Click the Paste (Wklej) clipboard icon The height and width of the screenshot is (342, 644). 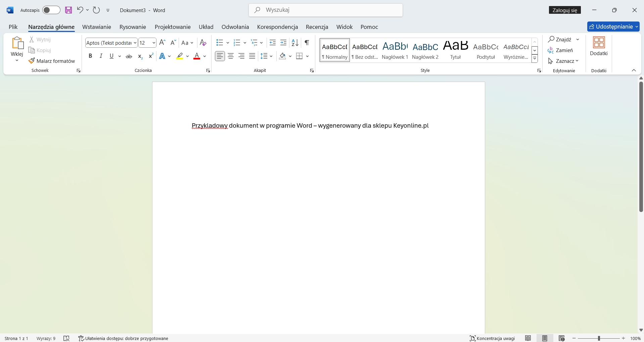coord(17,43)
